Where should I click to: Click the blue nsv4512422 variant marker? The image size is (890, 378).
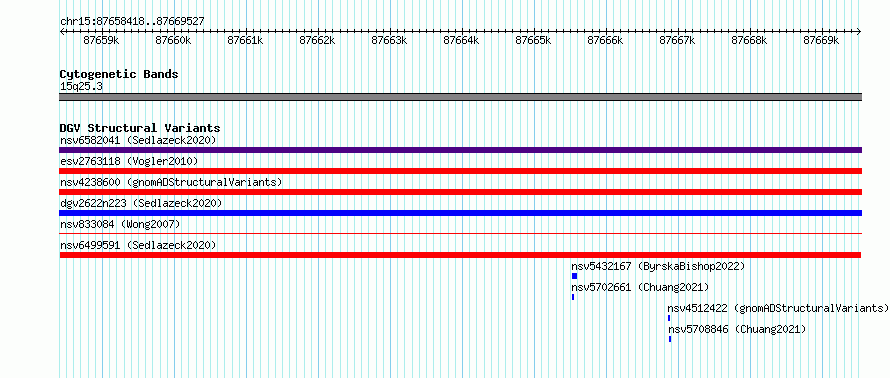[669, 318]
